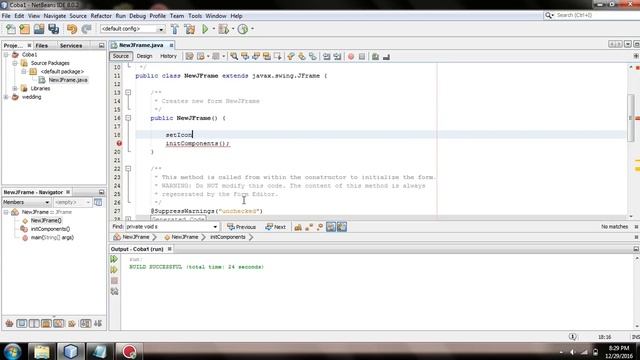Switch to the Services tab
Image resolution: width=640 pixels, height=360 pixels.
pyautogui.click(x=71, y=45)
